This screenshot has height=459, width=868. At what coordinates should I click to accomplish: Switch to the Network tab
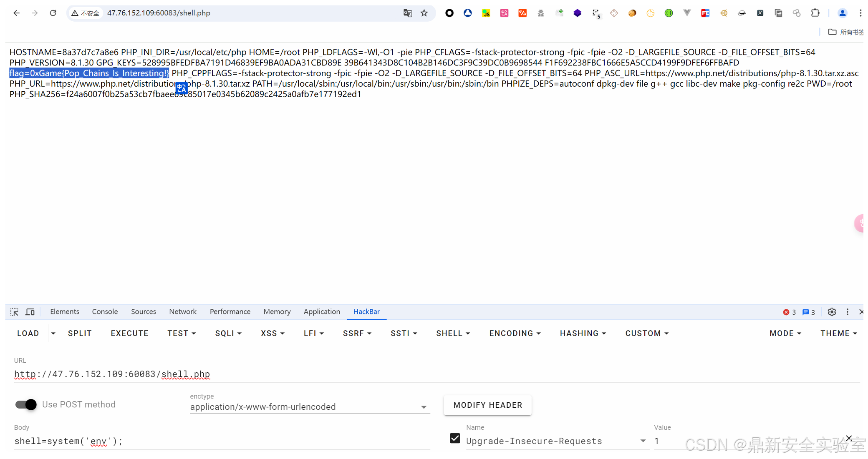click(182, 311)
